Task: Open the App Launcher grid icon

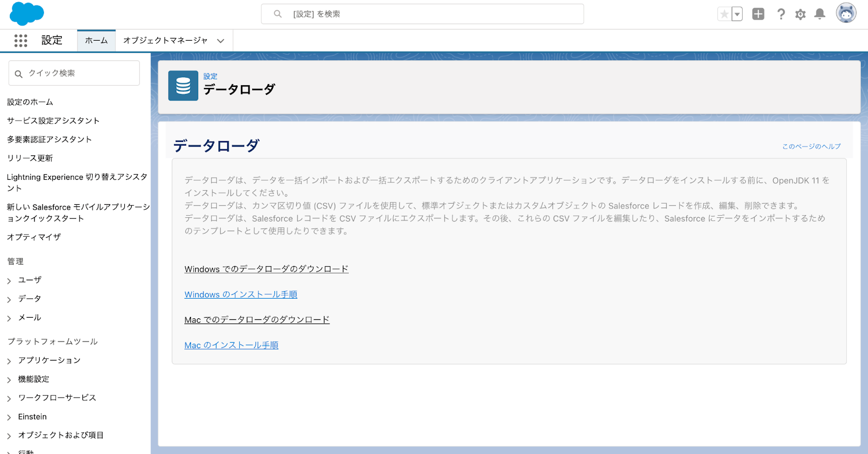Action: 21,41
